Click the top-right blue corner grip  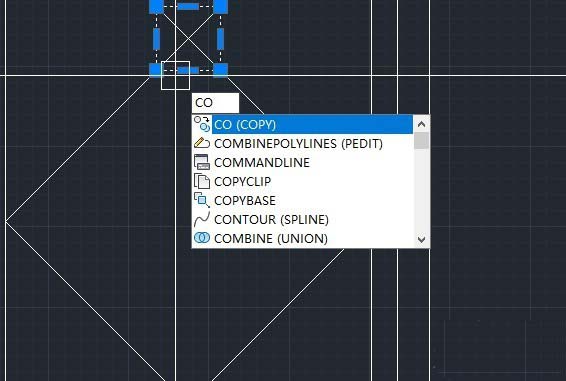pyautogui.click(x=221, y=6)
